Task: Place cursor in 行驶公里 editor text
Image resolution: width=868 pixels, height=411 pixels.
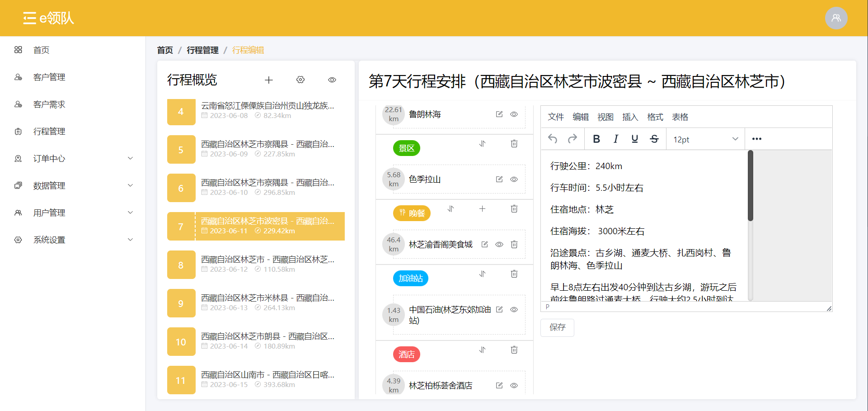Action: tap(586, 166)
